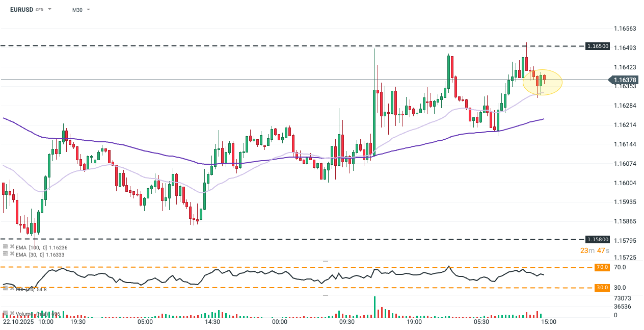
Task: Remove the EMA 100 indicator
Action: pos(12,247)
